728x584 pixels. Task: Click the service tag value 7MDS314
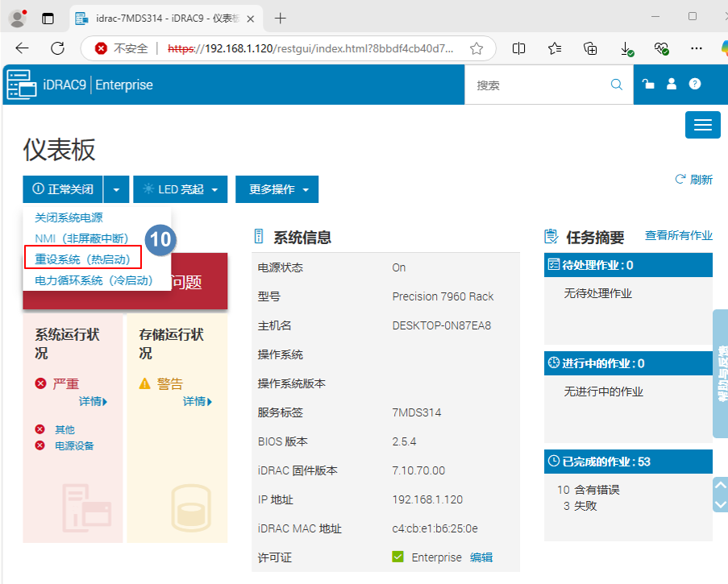tap(417, 412)
